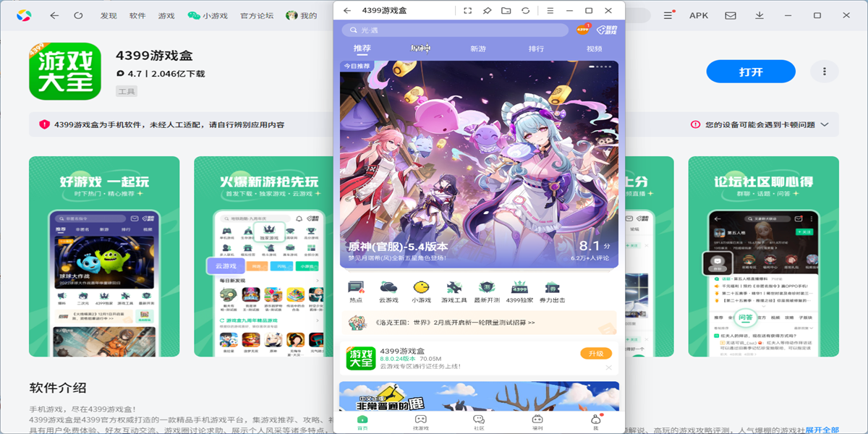Click the 我的游戏 gamepad icon
This screenshot has height=434, width=868.
click(606, 30)
